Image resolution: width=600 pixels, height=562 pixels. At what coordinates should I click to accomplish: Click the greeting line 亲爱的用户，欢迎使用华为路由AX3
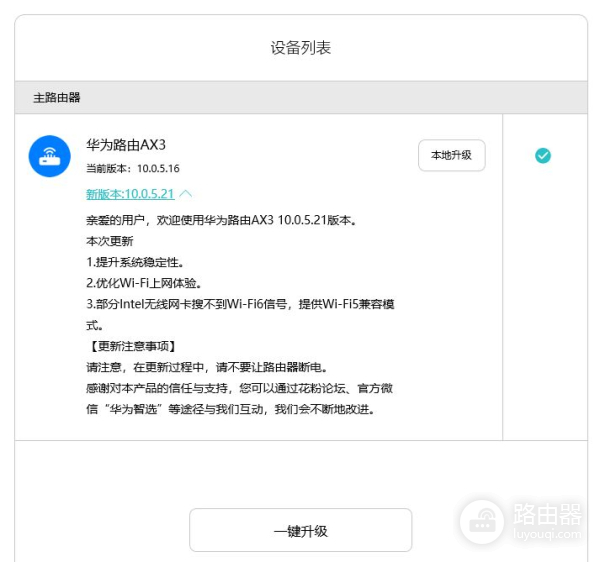[x=221, y=220]
